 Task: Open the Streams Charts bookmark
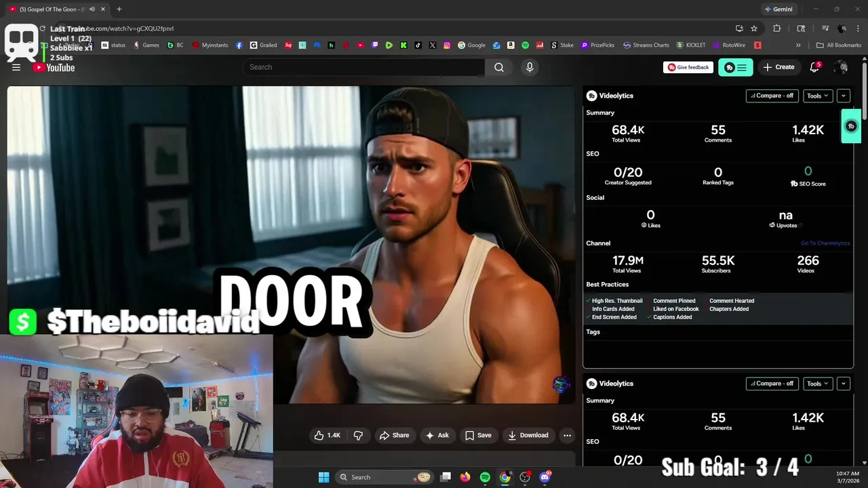[x=646, y=45]
